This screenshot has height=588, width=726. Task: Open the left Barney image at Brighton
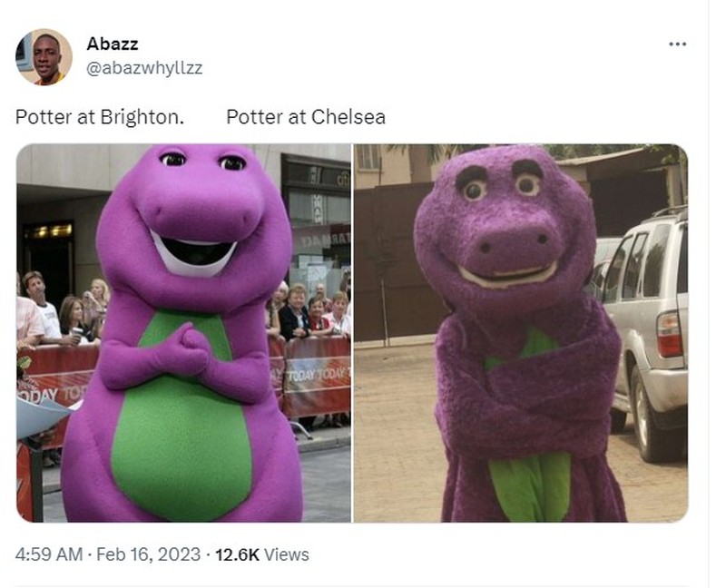[184, 333]
